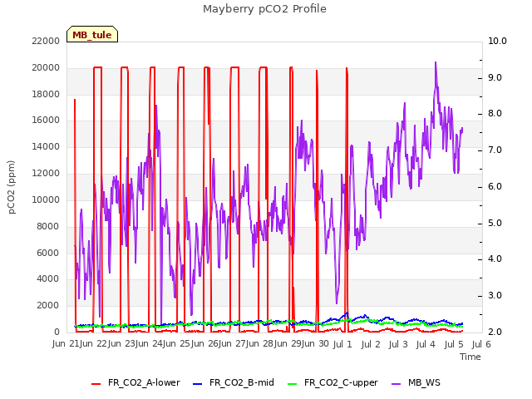Click the blue FR_CO2_B-mid legend swatch
The width and height of the screenshot is (532, 399).
coord(198,384)
